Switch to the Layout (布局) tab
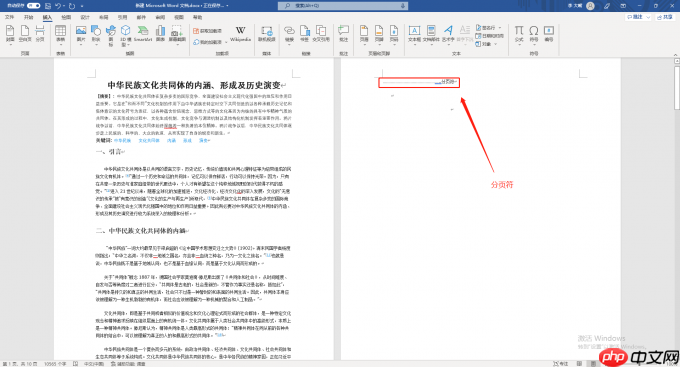The image size is (680, 367). pyautogui.click(x=104, y=17)
